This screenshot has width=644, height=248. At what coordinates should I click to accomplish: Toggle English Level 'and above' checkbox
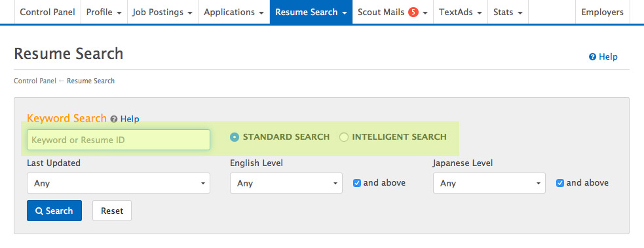click(x=357, y=183)
